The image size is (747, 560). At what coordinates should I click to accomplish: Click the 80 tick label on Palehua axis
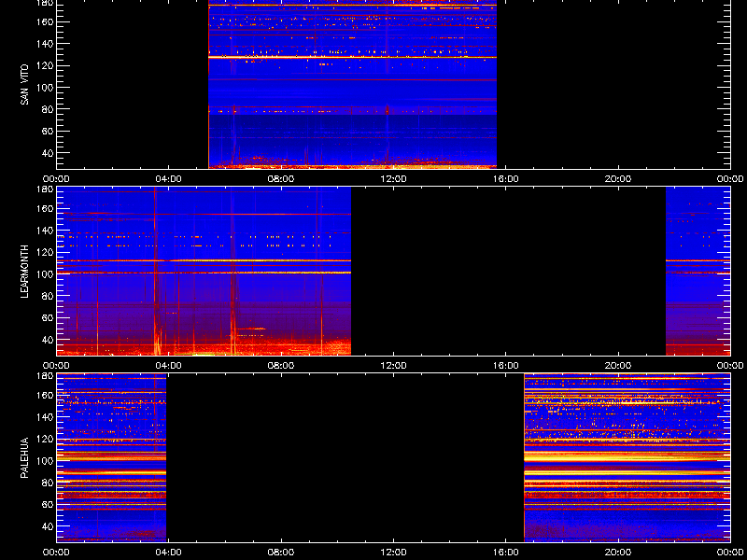49,483
